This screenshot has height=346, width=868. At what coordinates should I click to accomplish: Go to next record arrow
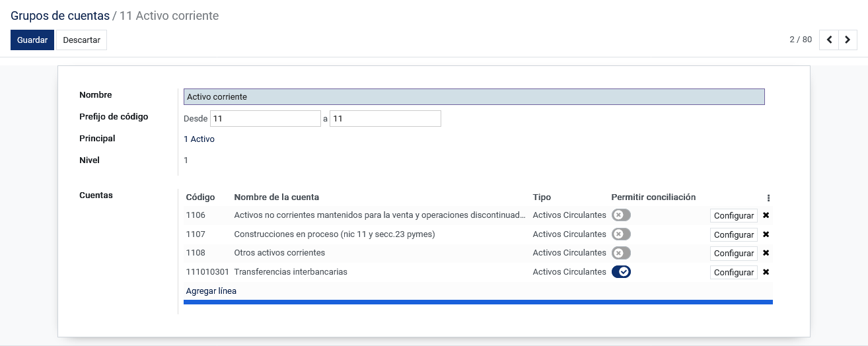point(848,40)
